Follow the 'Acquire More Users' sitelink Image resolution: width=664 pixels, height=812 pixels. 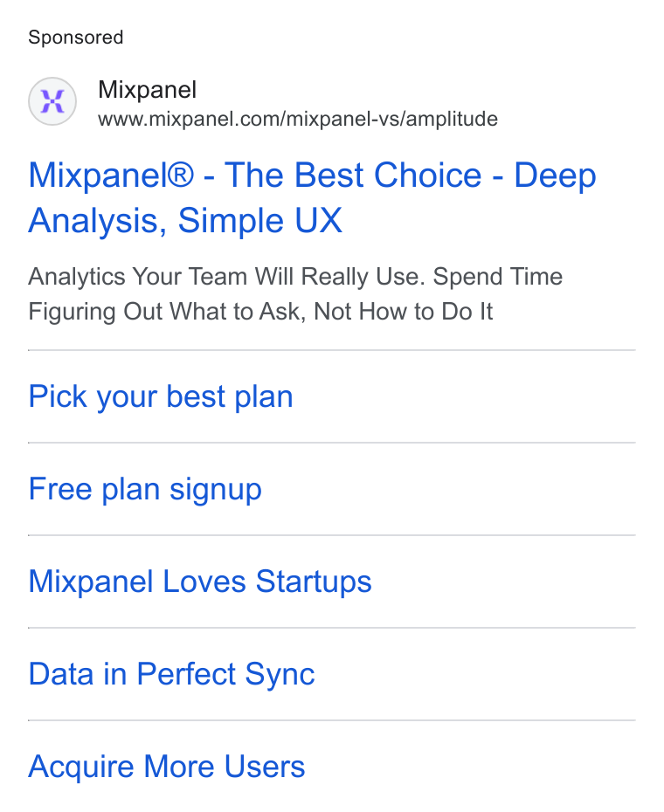coord(166,767)
